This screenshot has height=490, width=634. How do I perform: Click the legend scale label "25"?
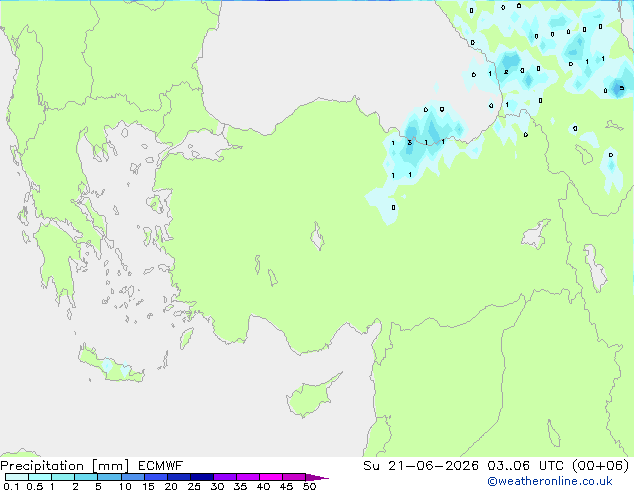click(194, 486)
